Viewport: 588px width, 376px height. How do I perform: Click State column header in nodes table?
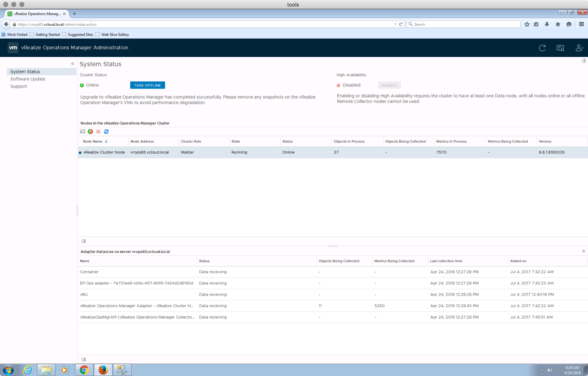pos(236,141)
